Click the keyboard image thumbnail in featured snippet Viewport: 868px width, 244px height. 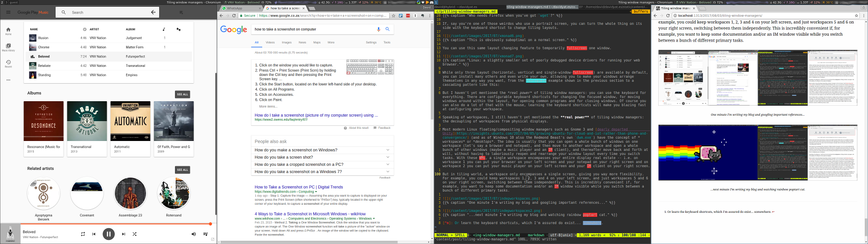coord(370,67)
